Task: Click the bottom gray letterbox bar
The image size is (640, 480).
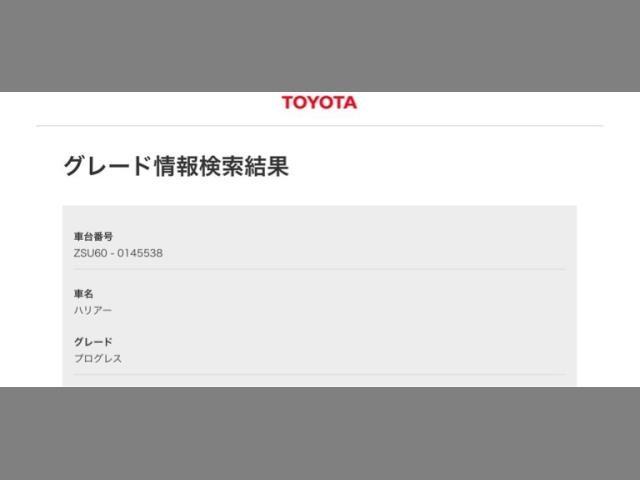Action: (x=320, y=433)
